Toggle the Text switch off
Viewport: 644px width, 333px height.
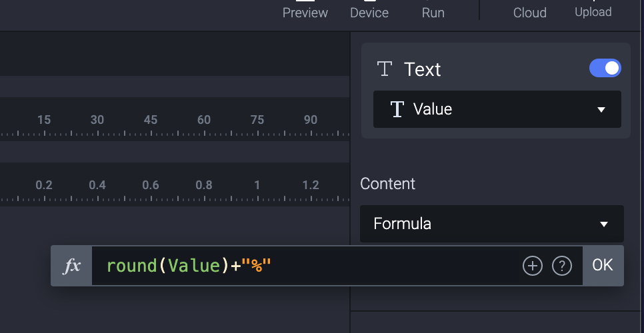[605, 68]
